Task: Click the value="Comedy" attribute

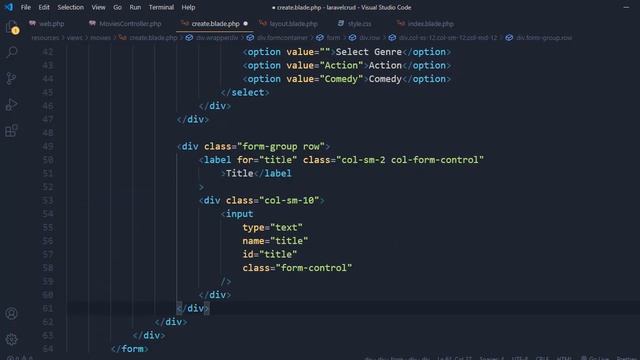Action: pos(325,79)
